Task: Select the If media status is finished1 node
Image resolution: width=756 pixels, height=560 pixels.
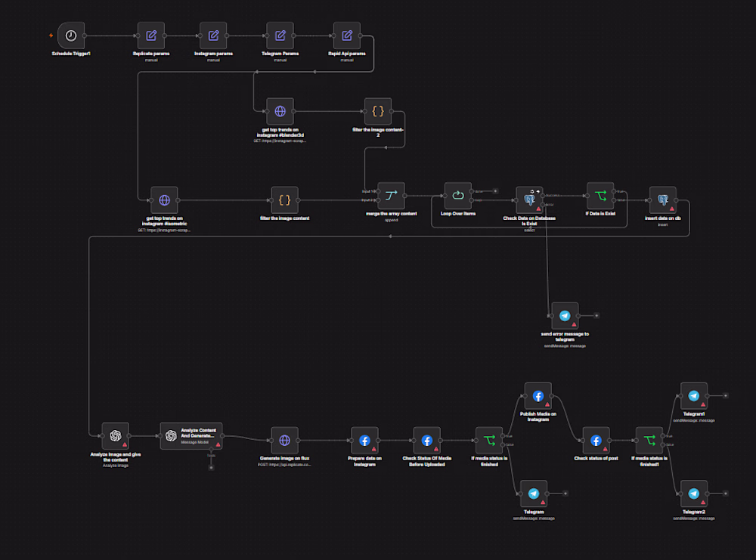Action: click(649, 440)
